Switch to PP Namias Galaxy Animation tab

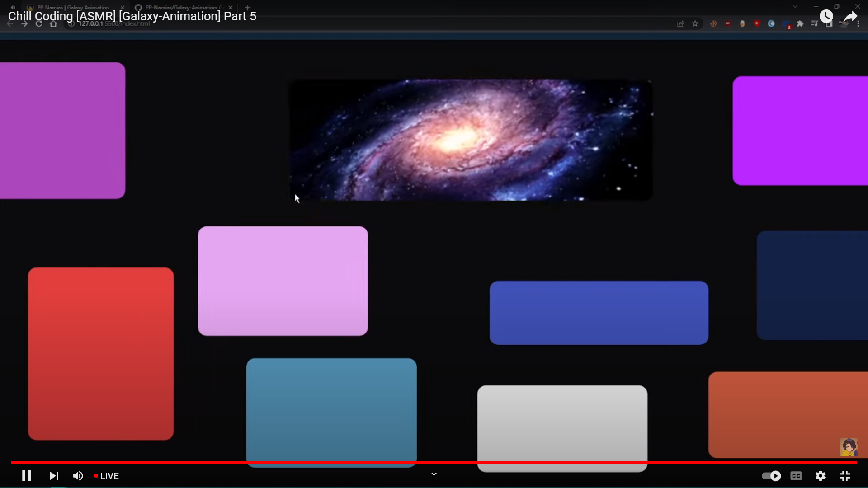[73, 8]
